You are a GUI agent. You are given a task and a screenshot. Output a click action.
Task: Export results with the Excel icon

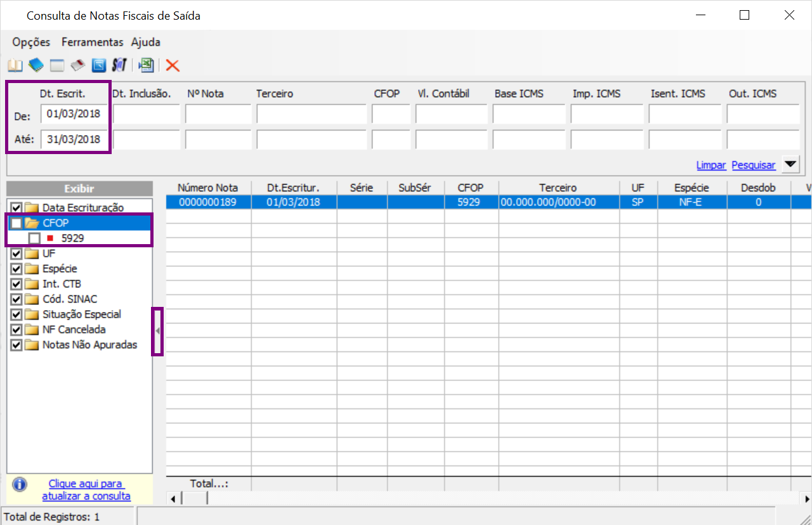pyautogui.click(x=147, y=65)
